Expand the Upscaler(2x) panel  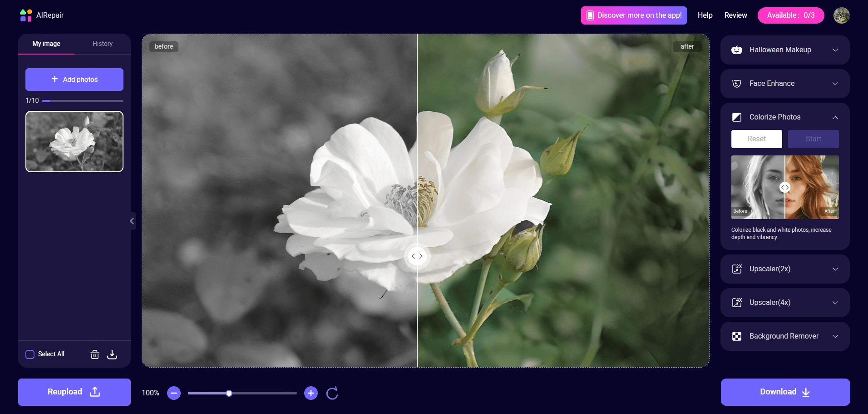[x=835, y=269]
